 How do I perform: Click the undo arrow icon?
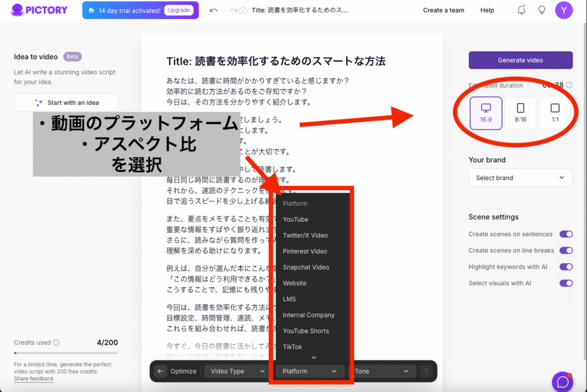(x=214, y=10)
